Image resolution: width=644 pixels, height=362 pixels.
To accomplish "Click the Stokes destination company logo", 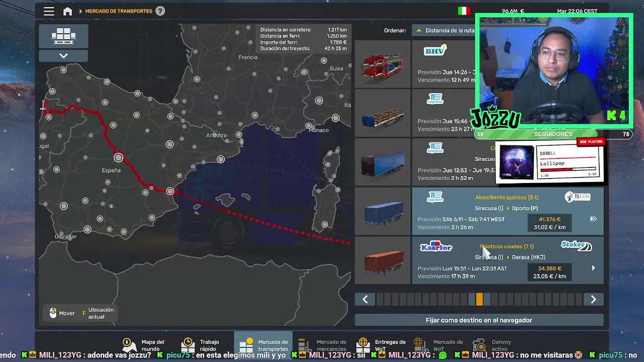I will point(577,246).
